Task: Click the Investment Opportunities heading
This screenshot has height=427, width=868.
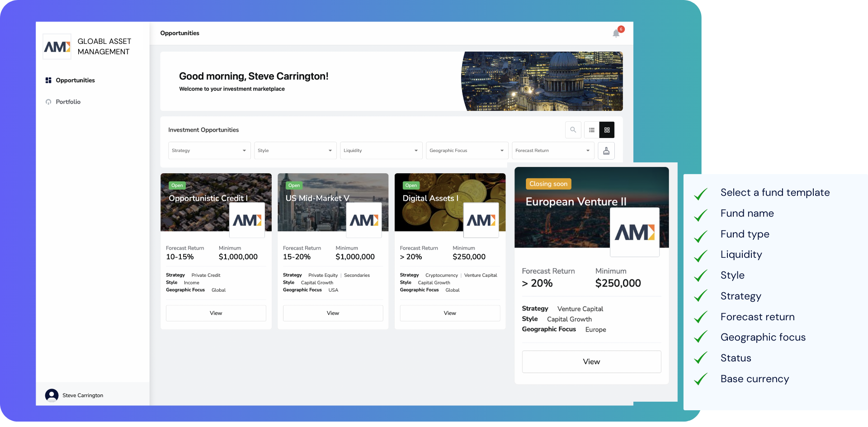Action: 203,130
